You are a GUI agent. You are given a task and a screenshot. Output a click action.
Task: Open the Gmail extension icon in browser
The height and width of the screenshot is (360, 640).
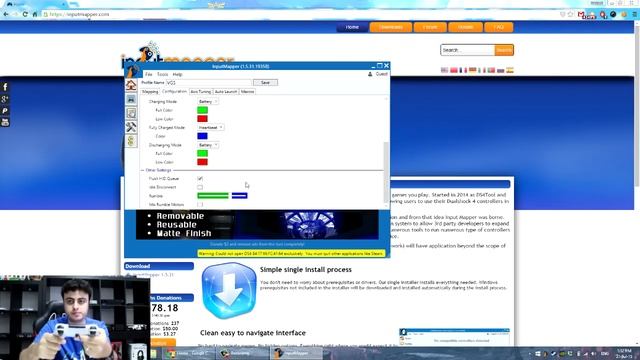point(581,14)
